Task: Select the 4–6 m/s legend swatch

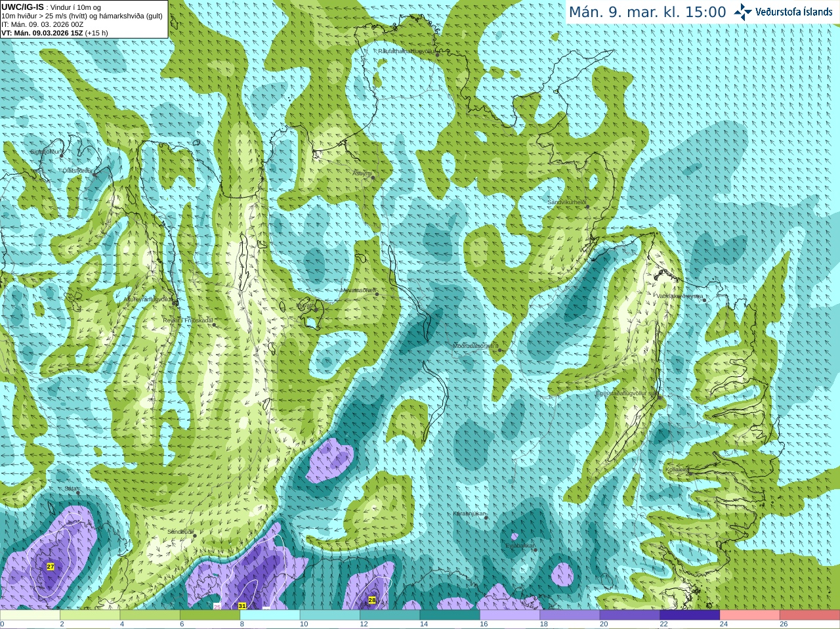Action: [150, 615]
